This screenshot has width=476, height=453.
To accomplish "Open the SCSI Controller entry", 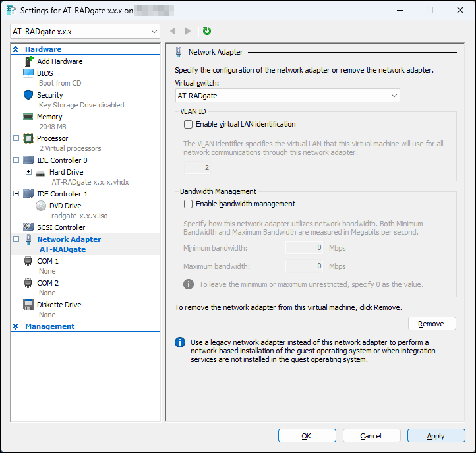I will [61, 227].
